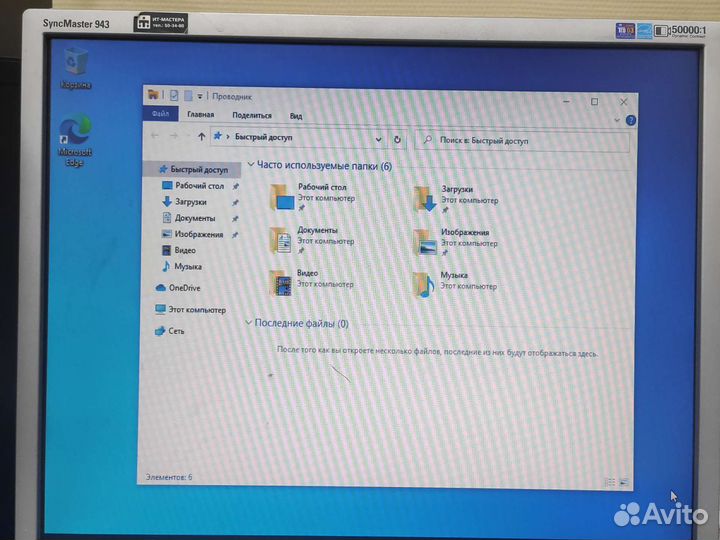Click the New folder quick access icon

pos(188,96)
